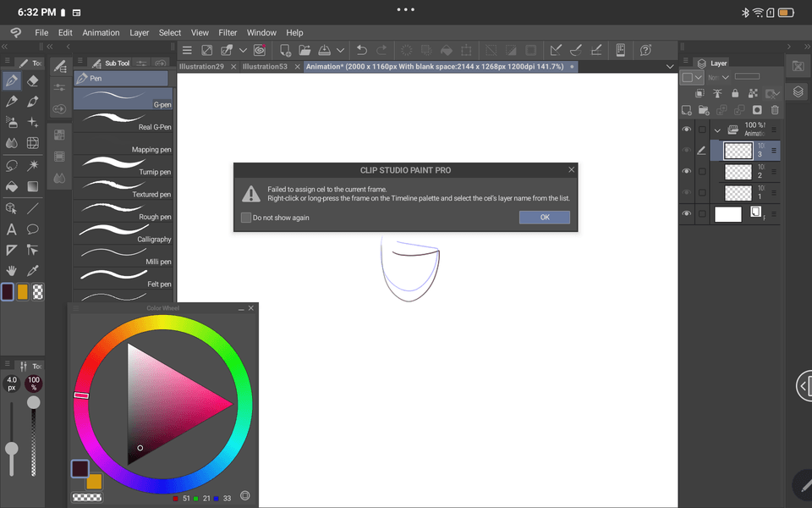Click the new raster layer icon
This screenshot has height=508, width=812.
tap(686, 110)
